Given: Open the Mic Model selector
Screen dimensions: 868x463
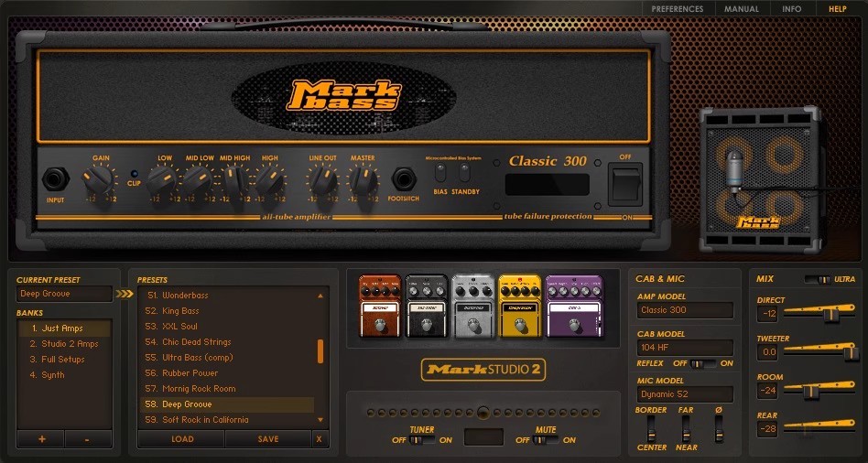Looking at the screenshot, I should click(685, 394).
